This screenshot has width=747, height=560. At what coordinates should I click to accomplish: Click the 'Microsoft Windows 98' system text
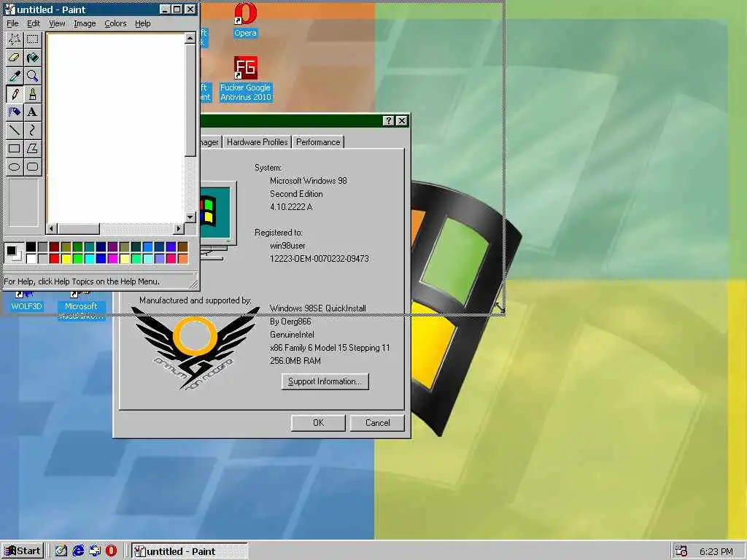(x=309, y=181)
